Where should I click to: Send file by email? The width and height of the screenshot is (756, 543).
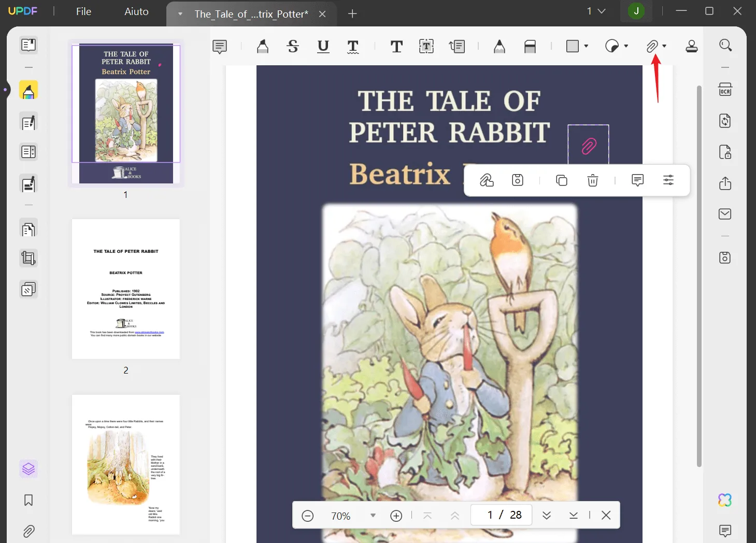point(725,214)
